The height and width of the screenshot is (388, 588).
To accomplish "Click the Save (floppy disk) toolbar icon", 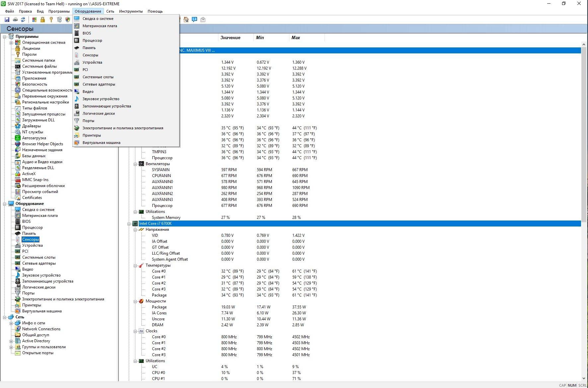I will coord(7,20).
